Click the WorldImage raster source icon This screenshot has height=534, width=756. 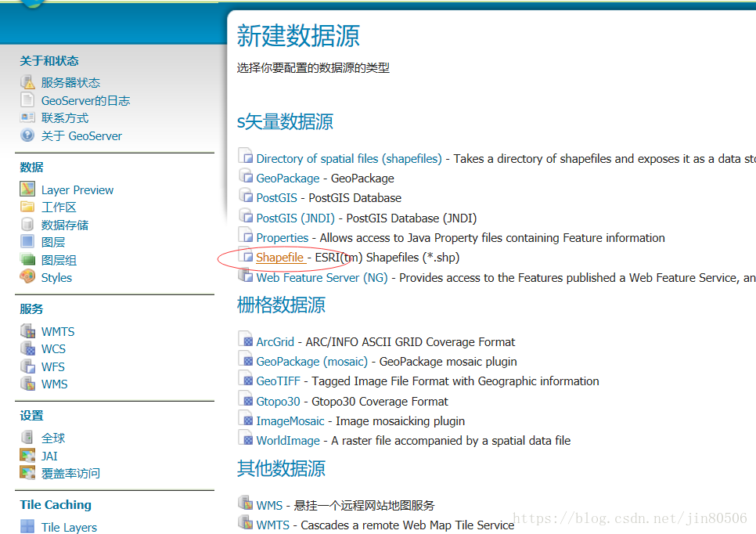click(x=246, y=438)
